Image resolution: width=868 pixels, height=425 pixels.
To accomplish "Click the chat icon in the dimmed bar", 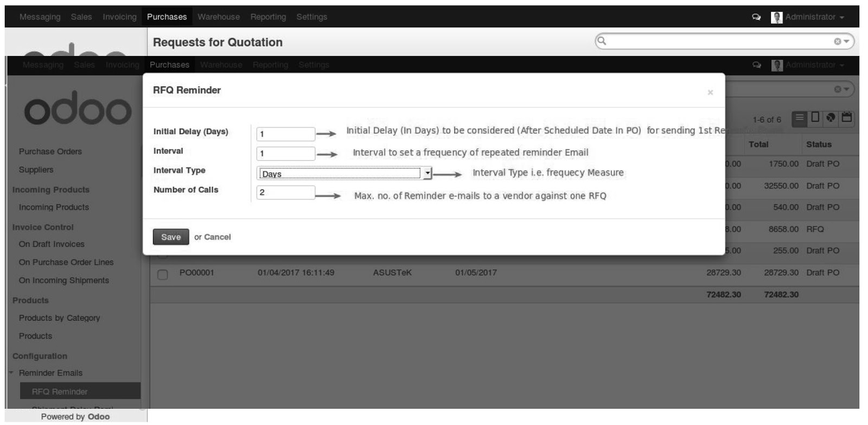I will (x=757, y=65).
